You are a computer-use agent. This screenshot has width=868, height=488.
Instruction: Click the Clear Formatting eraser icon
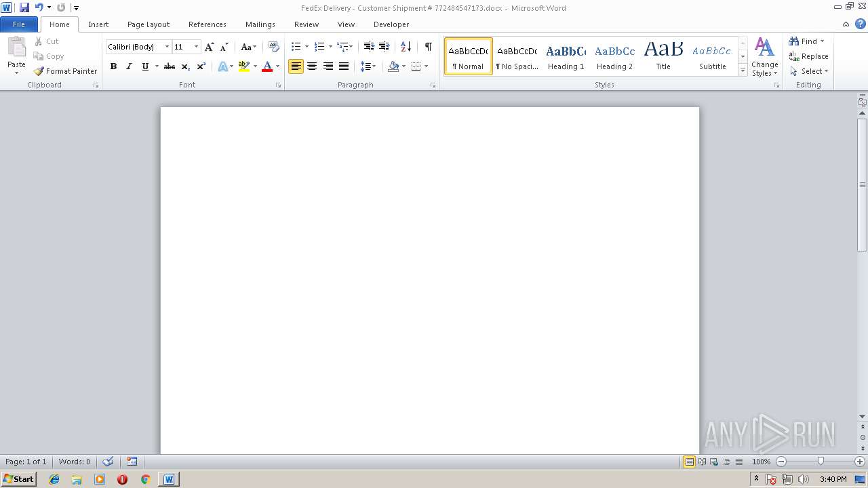(x=274, y=47)
